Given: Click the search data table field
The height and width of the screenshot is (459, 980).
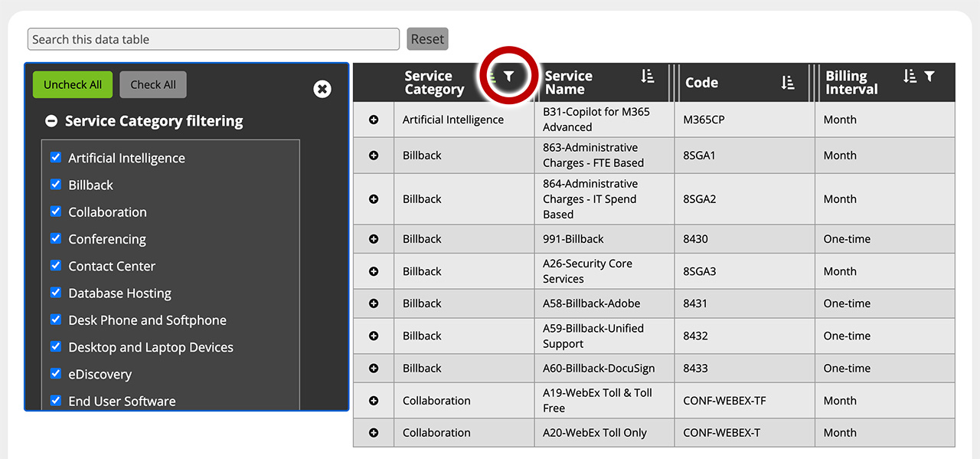Looking at the screenshot, I should click(x=212, y=38).
